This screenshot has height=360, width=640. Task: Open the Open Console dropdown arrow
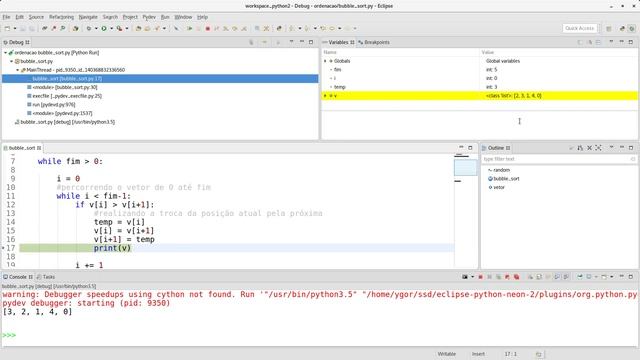tap(611, 277)
